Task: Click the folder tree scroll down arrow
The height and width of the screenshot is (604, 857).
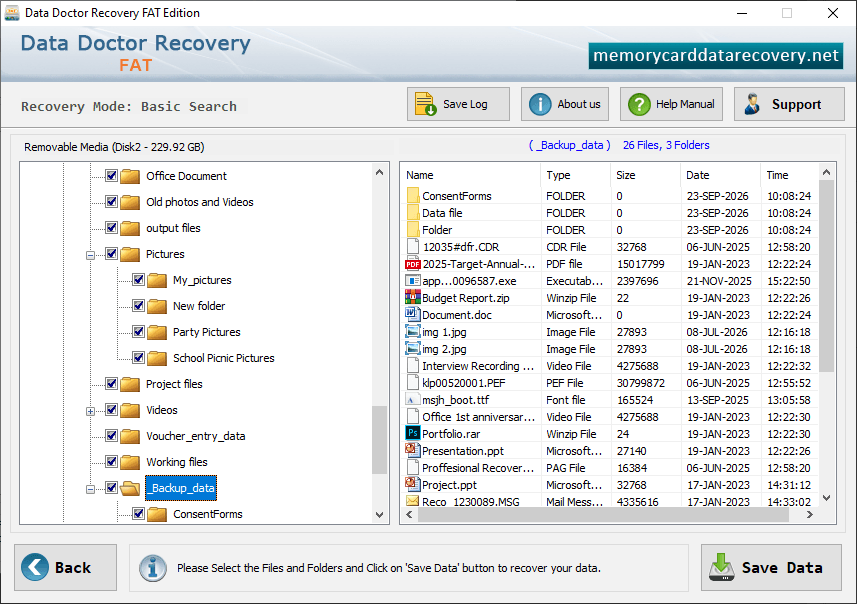Action: pos(379,514)
